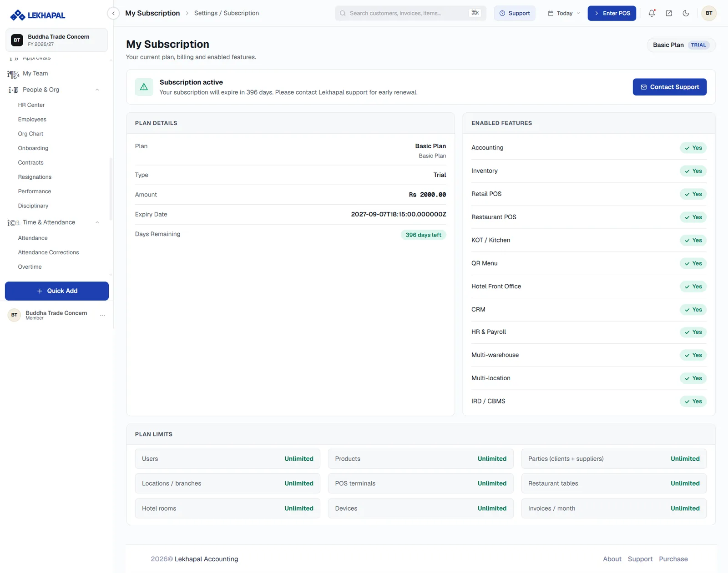Click the Yes badge for Accounting
Screen dimensions: 728x573
[x=693, y=148]
